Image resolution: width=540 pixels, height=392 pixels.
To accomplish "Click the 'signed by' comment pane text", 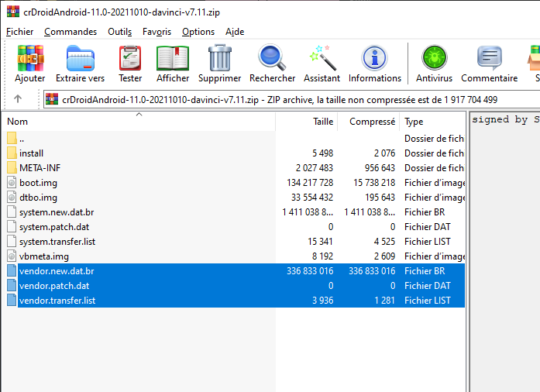I will tap(505, 119).
